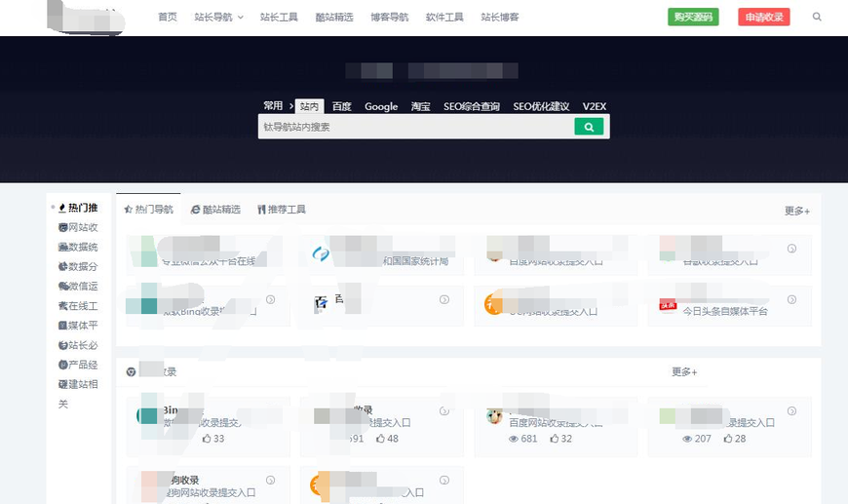Click the magnifier icon in top navigation bar
The image size is (848, 504).
point(817,17)
